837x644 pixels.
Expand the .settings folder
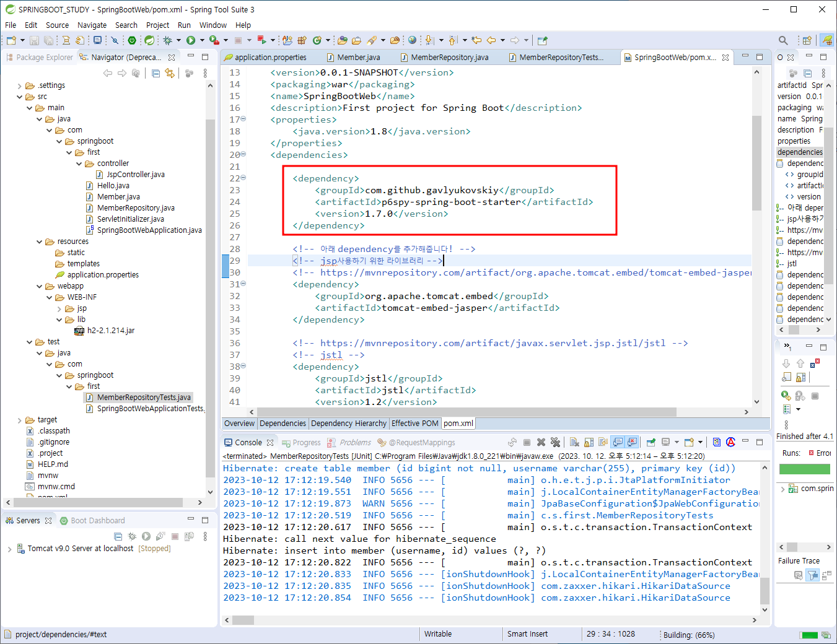point(20,85)
